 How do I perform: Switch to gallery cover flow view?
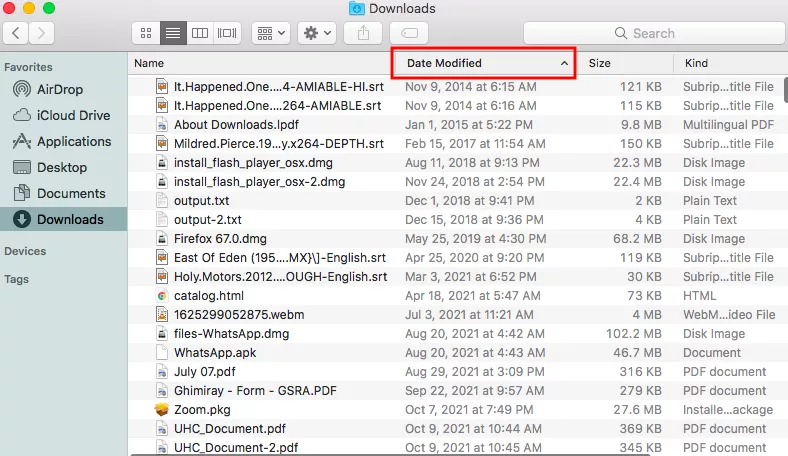(227, 33)
